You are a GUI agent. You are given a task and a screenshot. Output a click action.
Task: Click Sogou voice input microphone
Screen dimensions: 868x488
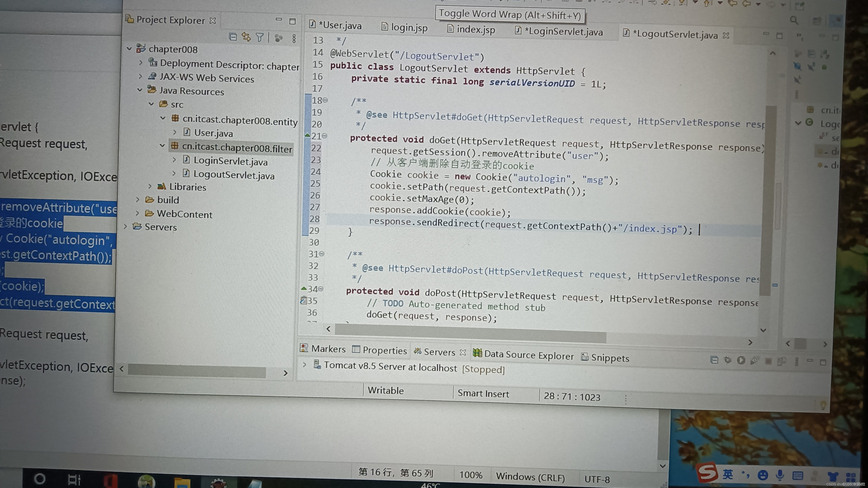click(x=780, y=475)
